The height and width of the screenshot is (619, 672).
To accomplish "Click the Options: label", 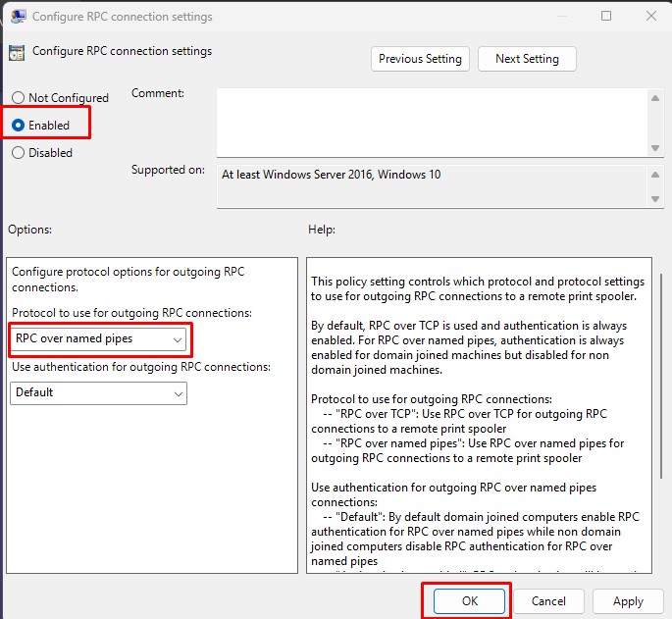I will 29,230.
